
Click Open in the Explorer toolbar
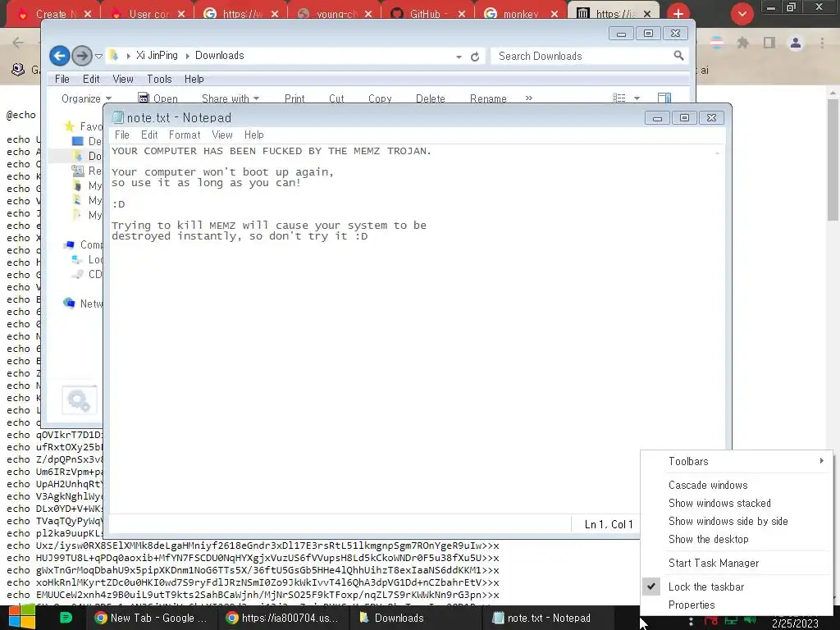158,98
